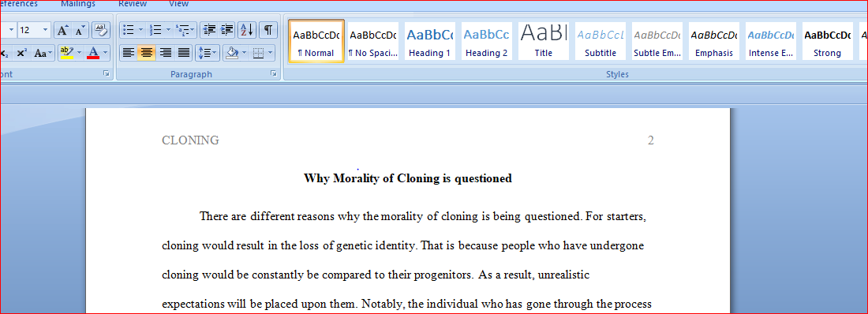This screenshot has width=868, height=314.
Task: Align text right
Action: pyautogui.click(x=165, y=53)
